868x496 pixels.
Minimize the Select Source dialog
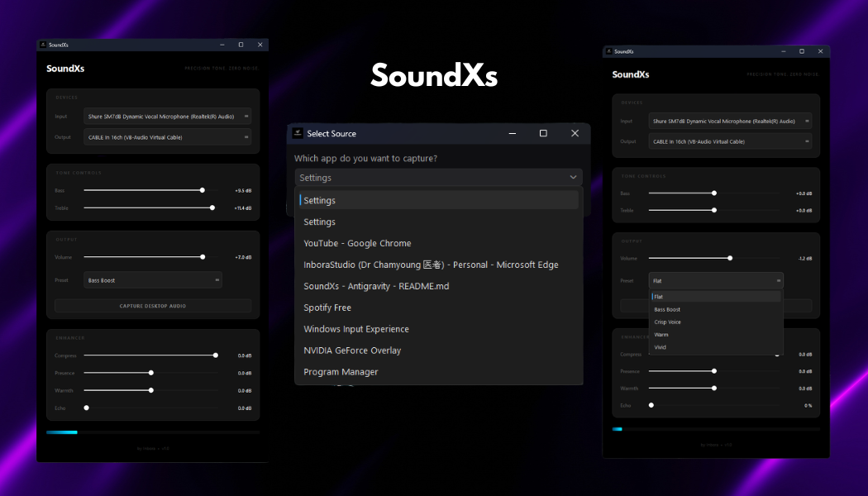pos(513,133)
